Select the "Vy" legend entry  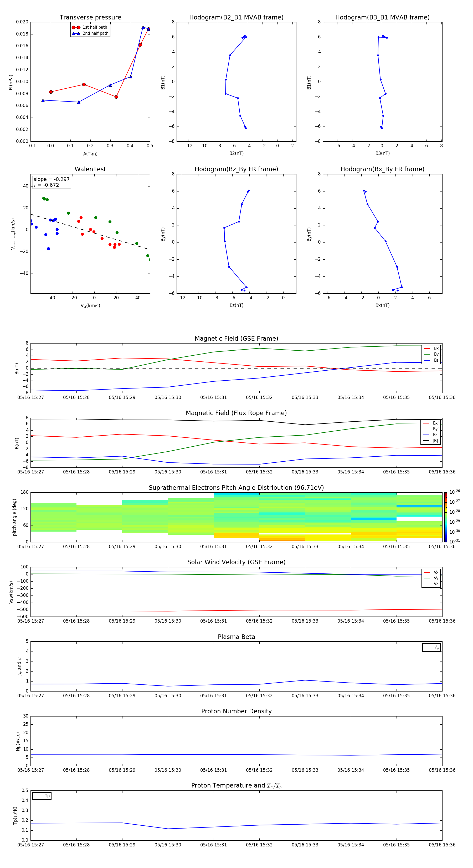pyautogui.click(x=431, y=578)
